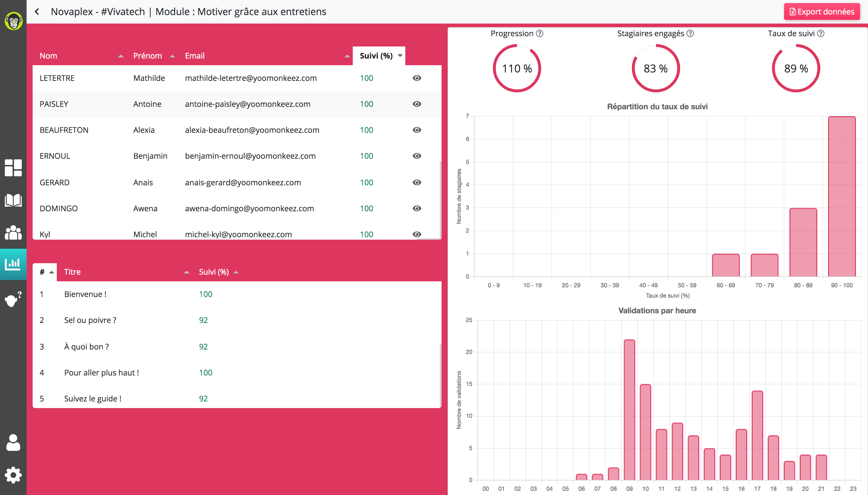Go back with the left chevron arrow
The image size is (868, 495).
(37, 11)
